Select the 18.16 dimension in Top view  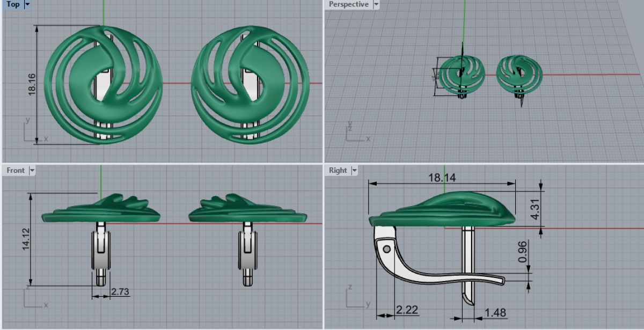[x=32, y=85]
